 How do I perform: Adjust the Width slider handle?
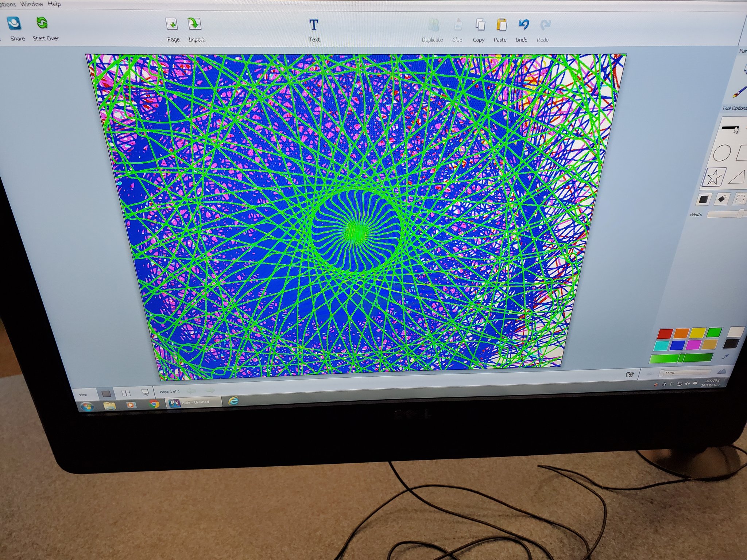(740, 214)
